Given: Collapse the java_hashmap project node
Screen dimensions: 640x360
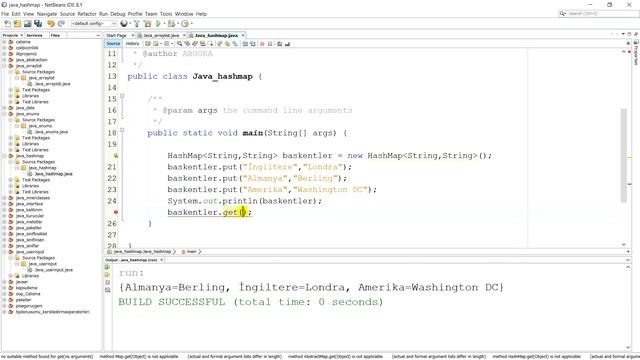Looking at the screenshot, I should [x=4, y=156].
